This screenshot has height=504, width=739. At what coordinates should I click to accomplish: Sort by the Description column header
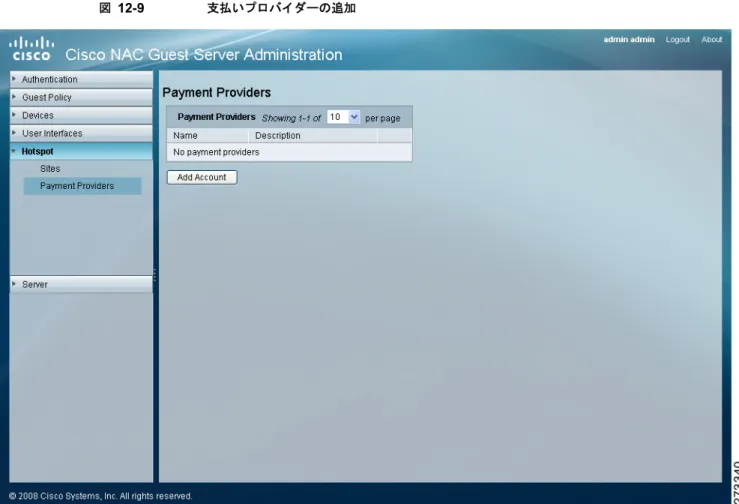313,135
